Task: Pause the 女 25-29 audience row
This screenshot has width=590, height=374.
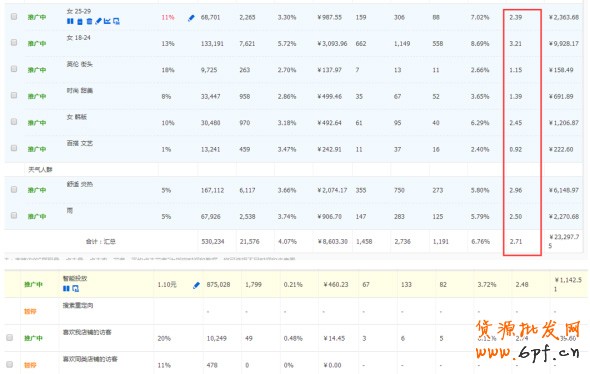Action: [70, 21]
